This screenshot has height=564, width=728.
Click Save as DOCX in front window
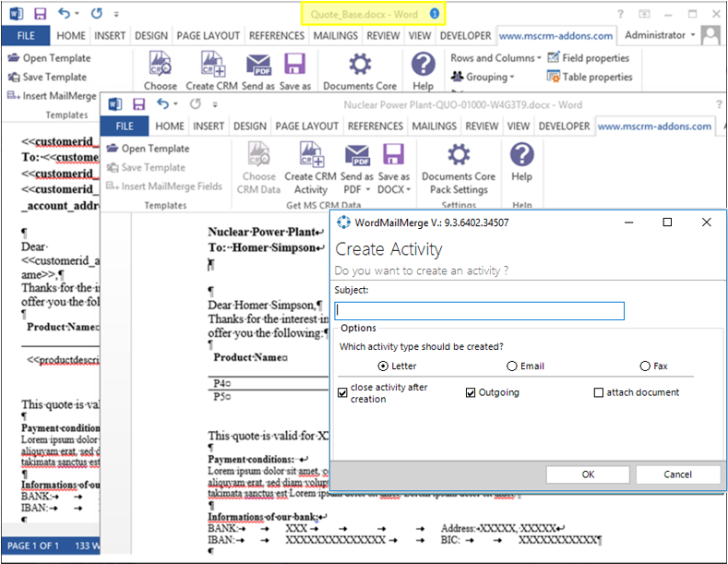pos(394,168)
